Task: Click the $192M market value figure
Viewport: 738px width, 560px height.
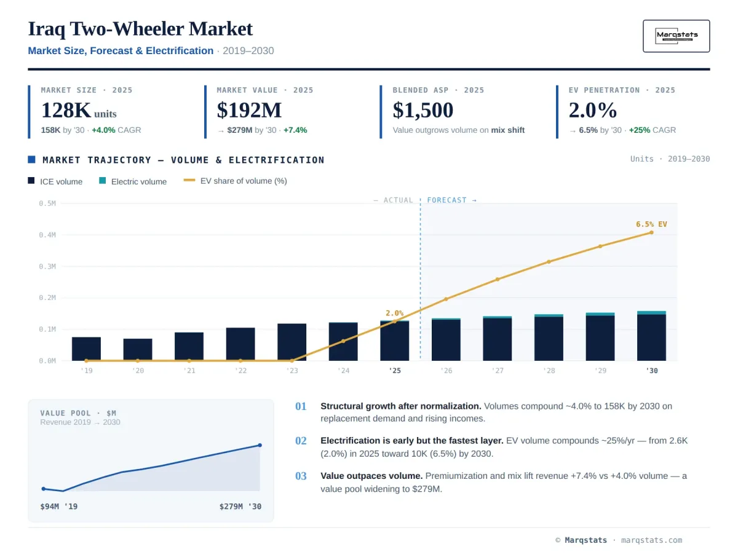Action: click(249, 110)
